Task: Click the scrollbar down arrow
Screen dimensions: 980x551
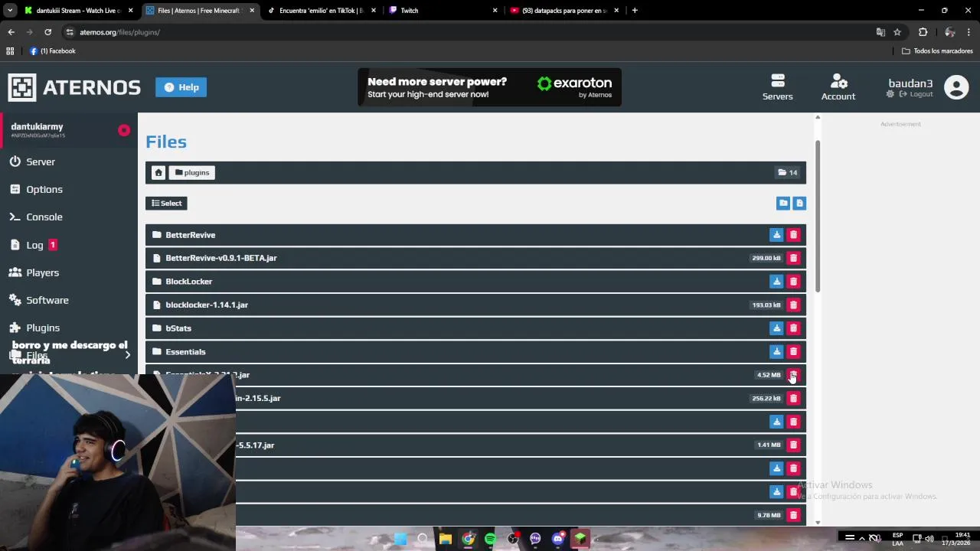Action: click(818, 523)
